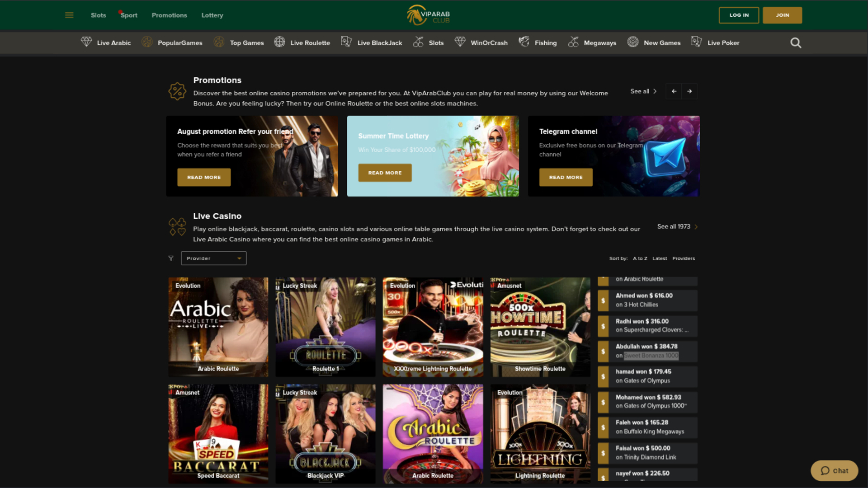Switch sorting to Latest
Viewport: 868px width, 488px height.
[x=660, y=258]
